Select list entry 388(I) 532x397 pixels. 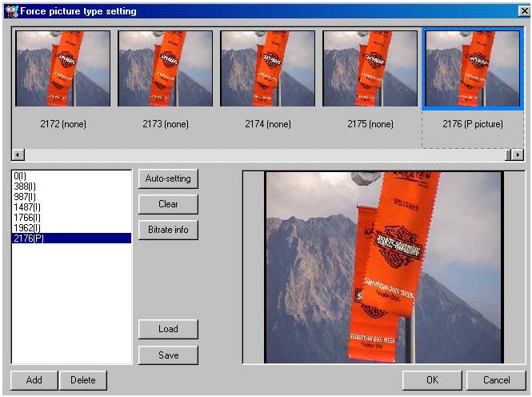(71, 186)
